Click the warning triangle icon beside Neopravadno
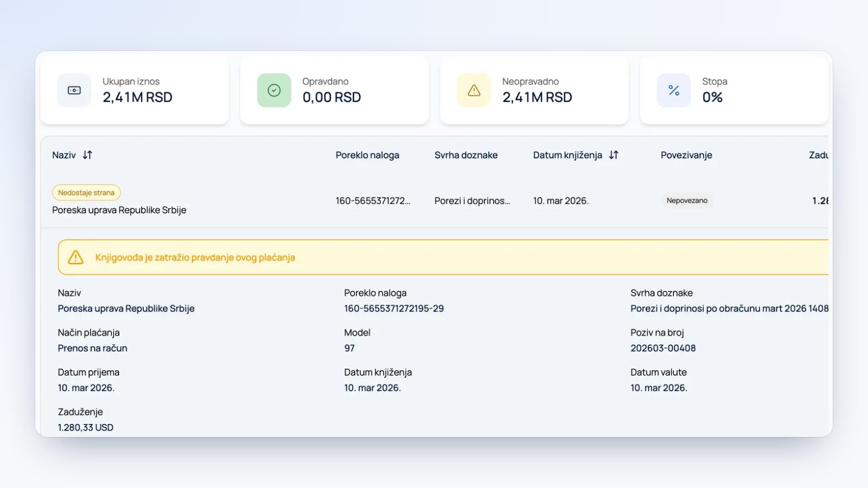Screen dimensions: 868x488 click(474, 90)
